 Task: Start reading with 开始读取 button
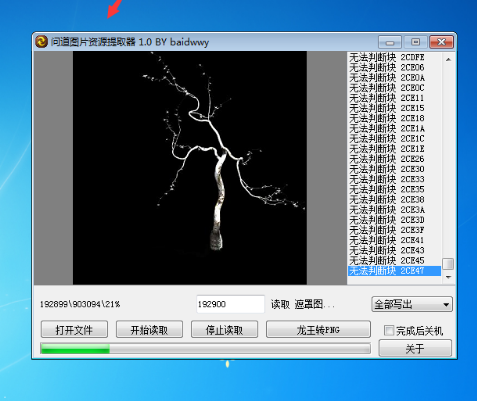point(149,330)
